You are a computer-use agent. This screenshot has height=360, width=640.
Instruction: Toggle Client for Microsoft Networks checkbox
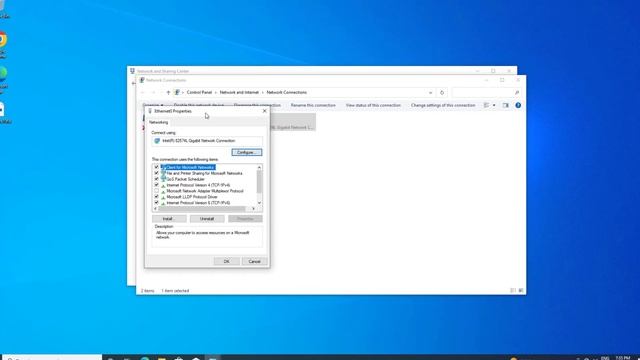coord(156,167)
